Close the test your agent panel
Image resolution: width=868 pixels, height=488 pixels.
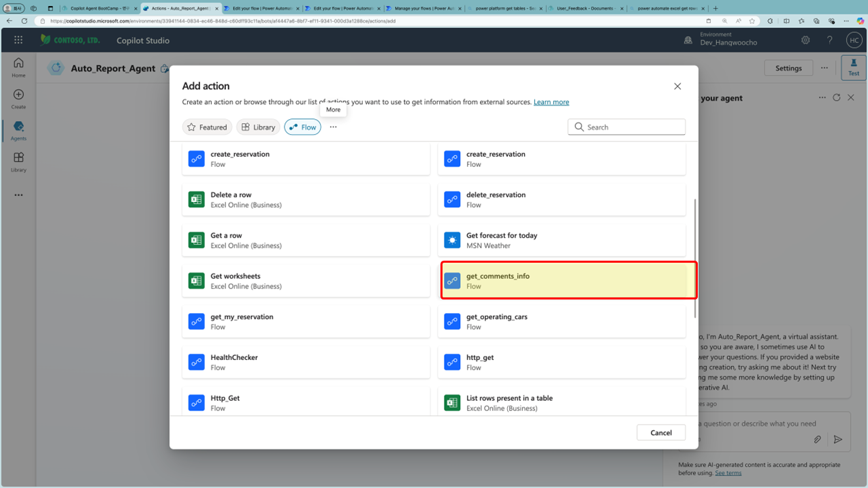851,98
